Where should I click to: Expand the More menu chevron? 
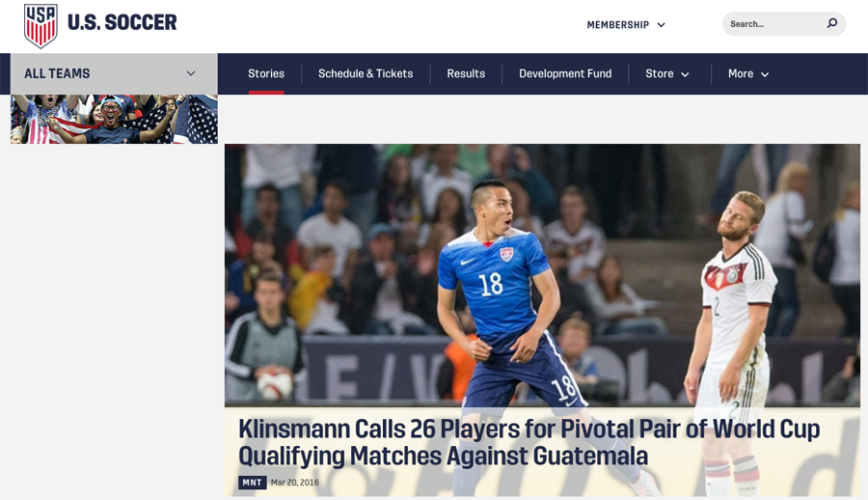coord(765,74)
